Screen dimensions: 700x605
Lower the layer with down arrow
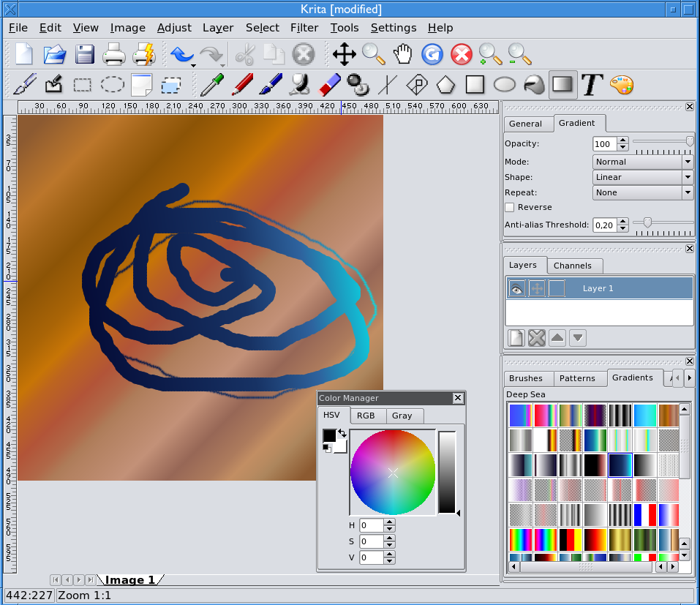coord(578,338)
